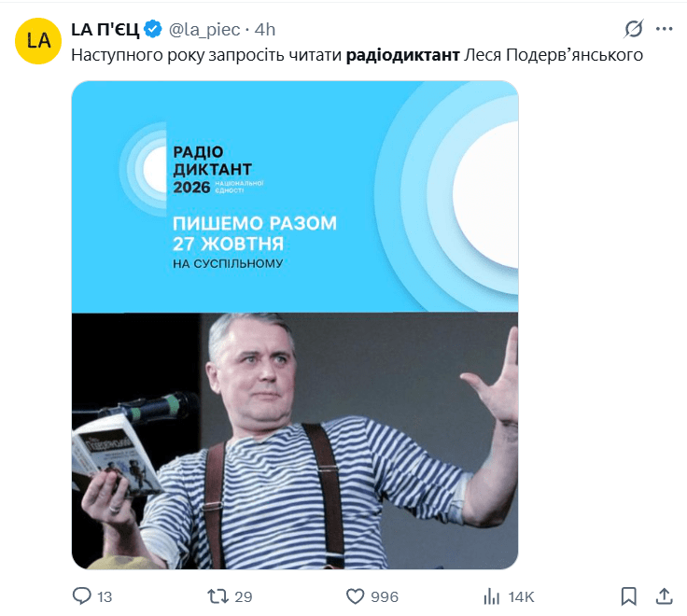The height and width of the screenshot is (616, 687).
Task: Open the LA П'ЄЦ display name
Action: tap(105, 29)
